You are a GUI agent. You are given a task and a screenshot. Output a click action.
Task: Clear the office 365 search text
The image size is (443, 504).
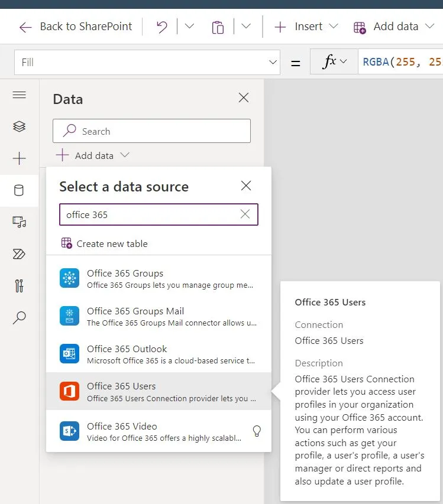point(245,214)
